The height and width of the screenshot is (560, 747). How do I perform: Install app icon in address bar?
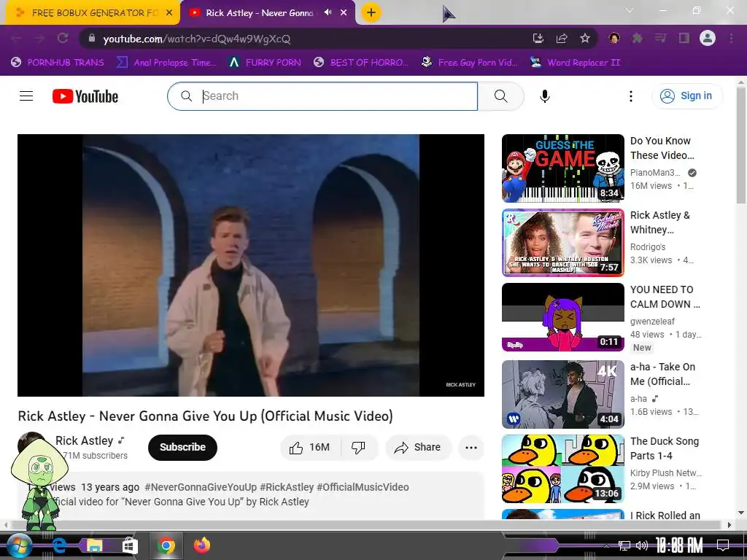click(x=538, y=38)
